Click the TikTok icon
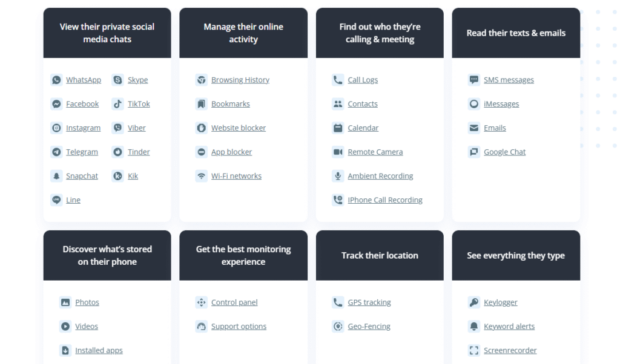This screenshot has height=364, width=620. click(118, 104)
